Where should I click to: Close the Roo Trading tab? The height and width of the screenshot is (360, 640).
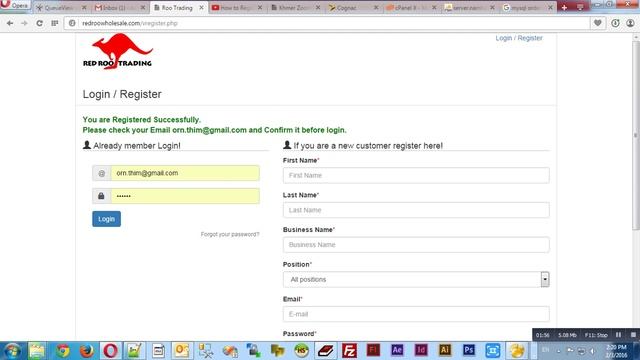click(201, 8)
